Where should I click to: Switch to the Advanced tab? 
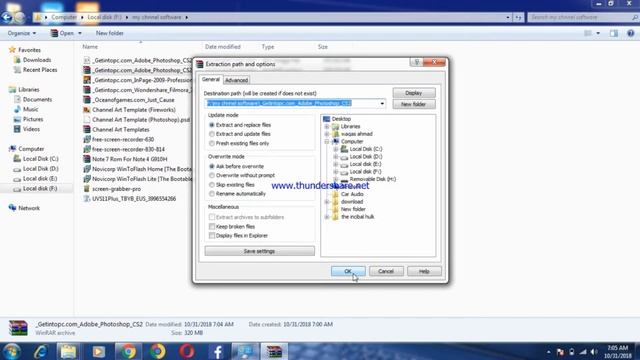click(236, 80)
